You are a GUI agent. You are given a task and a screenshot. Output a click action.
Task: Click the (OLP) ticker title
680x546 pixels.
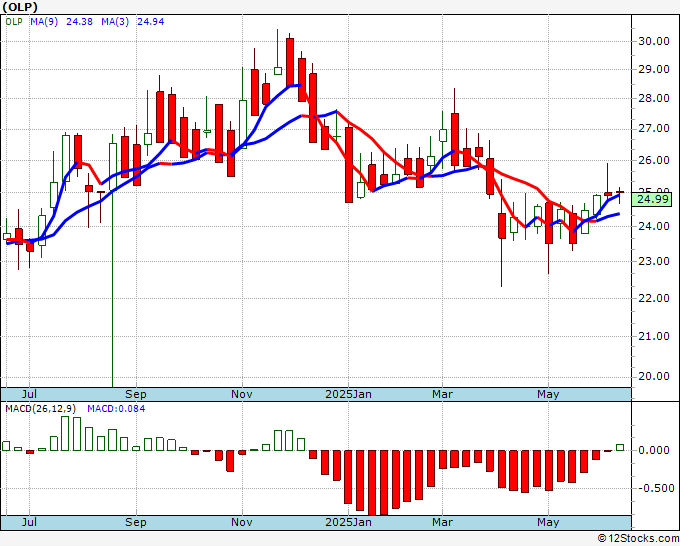tap(20, 7)
